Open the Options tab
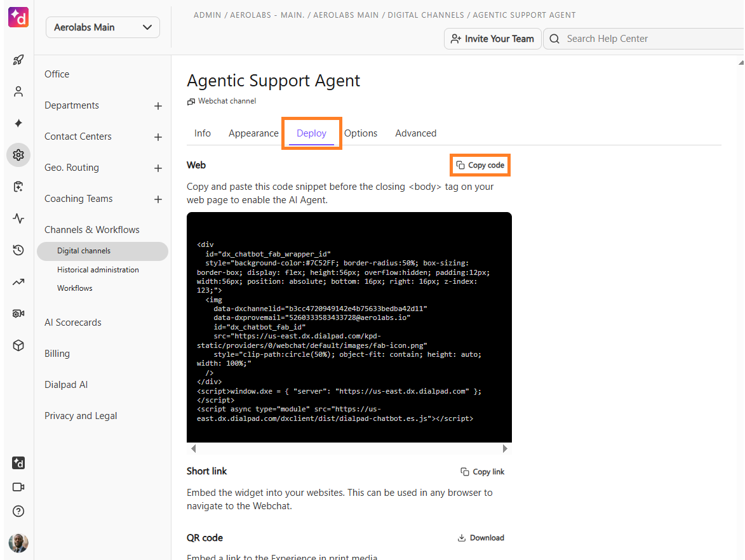 pyautogui.click(x=361, y=133)
